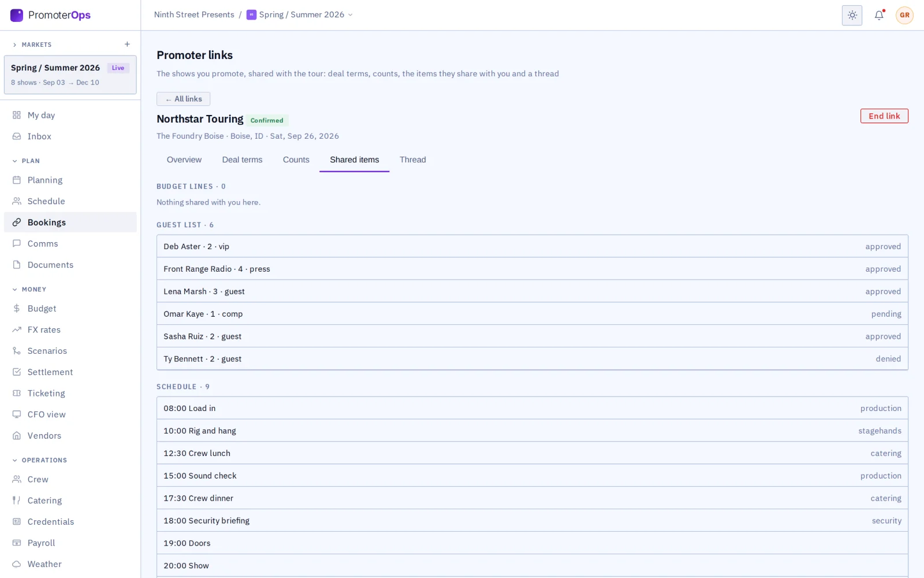The image size is (924, 578).
Task: Open Ticketing in the sidebar
Action: pyautogui.click(x=70, y=393)
